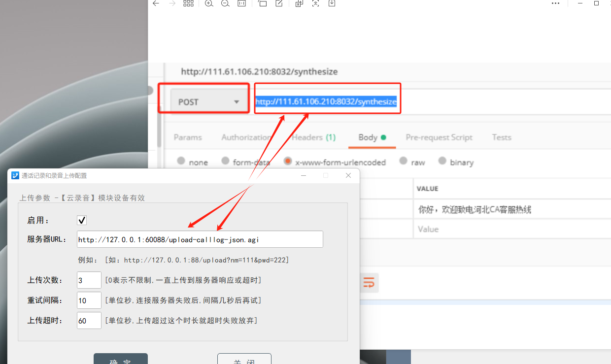Click the orange wrap-lines icon
Viewport: 611px width, 364px height.
(369, 283)
